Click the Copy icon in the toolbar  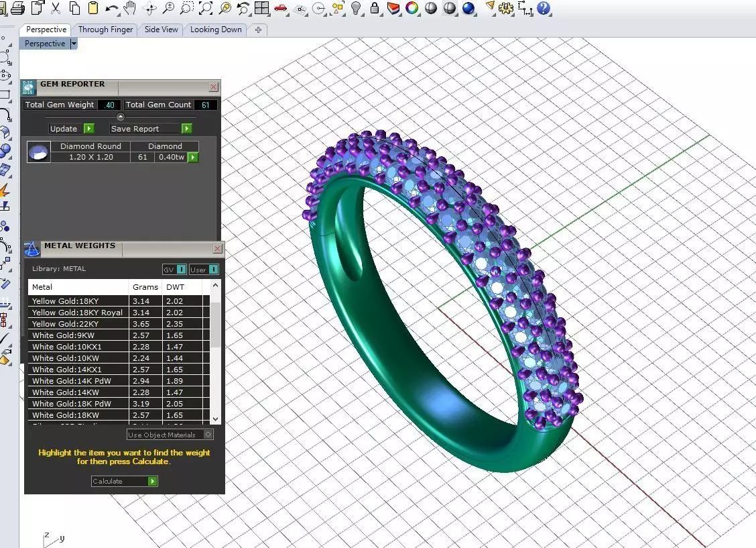tap(74, 8)
